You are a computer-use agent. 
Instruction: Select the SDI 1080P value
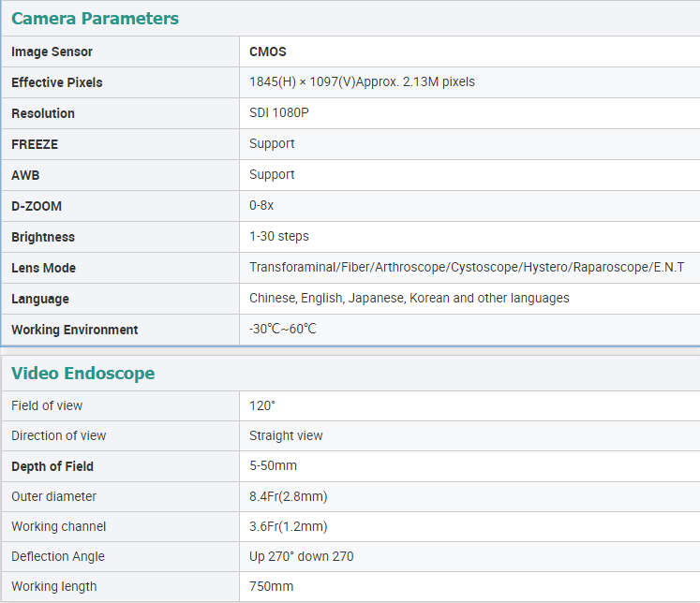pos(279,113)
